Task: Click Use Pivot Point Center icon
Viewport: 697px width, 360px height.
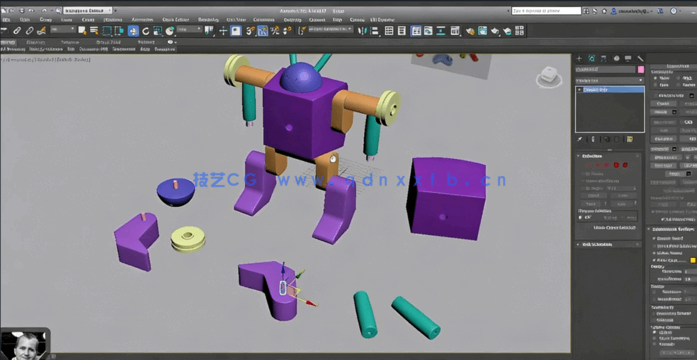Action: 209,31
